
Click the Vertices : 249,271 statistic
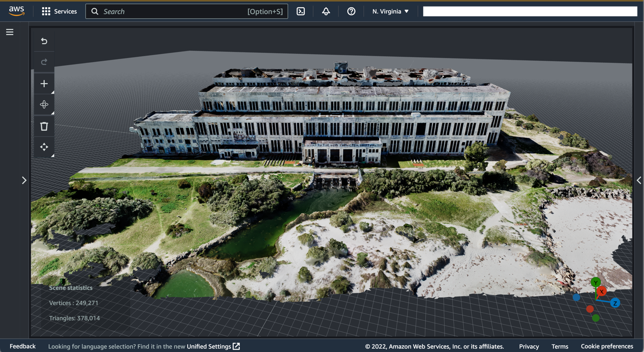[74, 303]
